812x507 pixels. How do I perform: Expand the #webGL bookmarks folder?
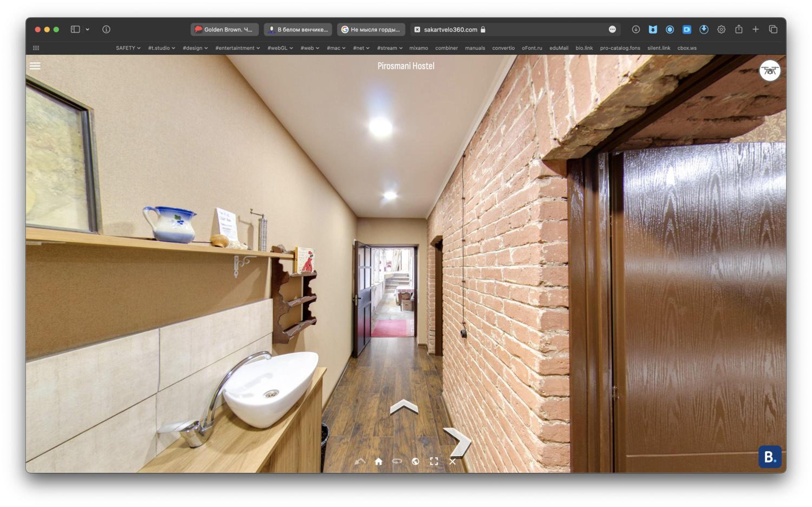click(280, 48)
